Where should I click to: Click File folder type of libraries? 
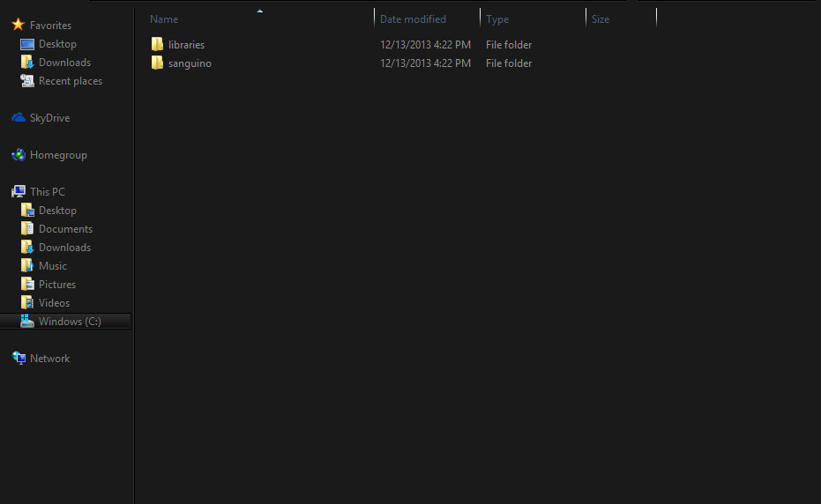click(509, 45)
